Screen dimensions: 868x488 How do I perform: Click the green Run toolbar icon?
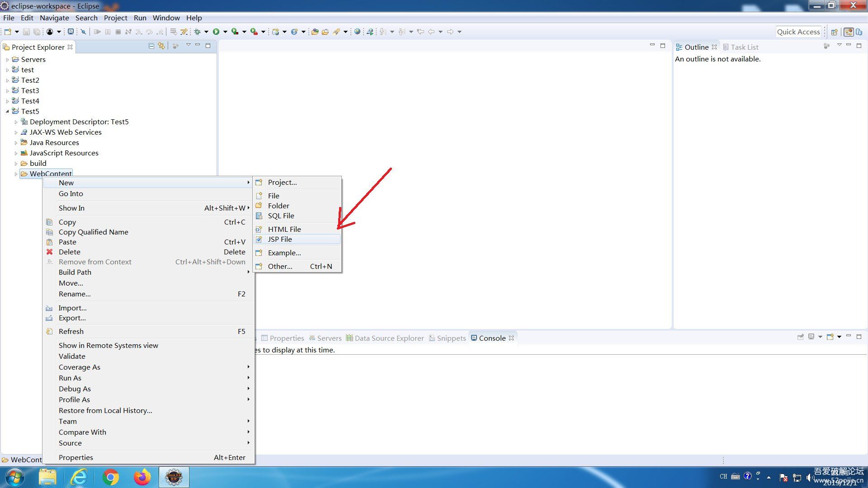pos(216,32)
